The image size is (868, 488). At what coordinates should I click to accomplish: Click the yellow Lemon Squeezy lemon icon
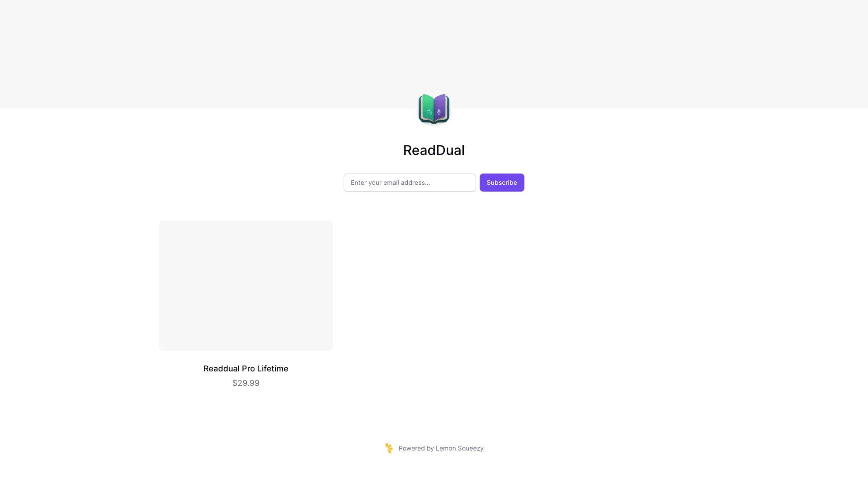tap(389, 448)
